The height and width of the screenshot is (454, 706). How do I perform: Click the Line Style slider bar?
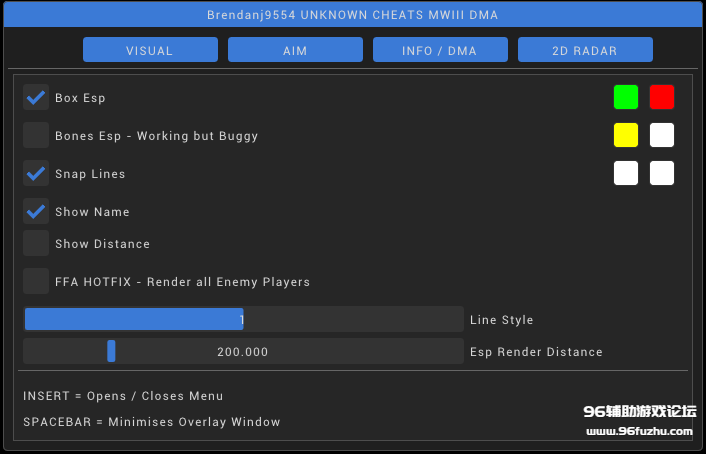243,319
